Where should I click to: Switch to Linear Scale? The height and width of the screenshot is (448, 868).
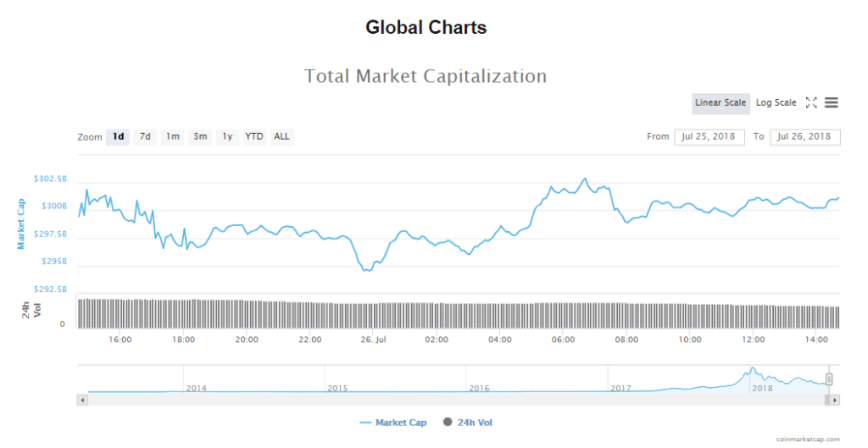tap(721, 103)
